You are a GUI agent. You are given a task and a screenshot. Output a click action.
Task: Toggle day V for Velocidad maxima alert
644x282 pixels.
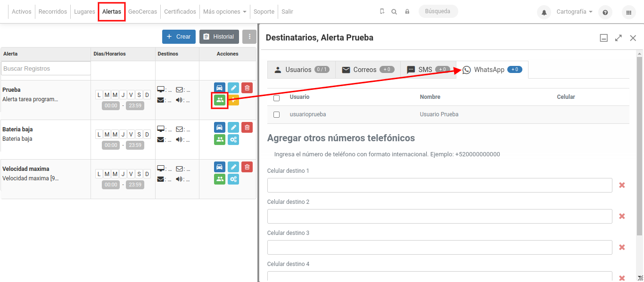tap(131, 174)
